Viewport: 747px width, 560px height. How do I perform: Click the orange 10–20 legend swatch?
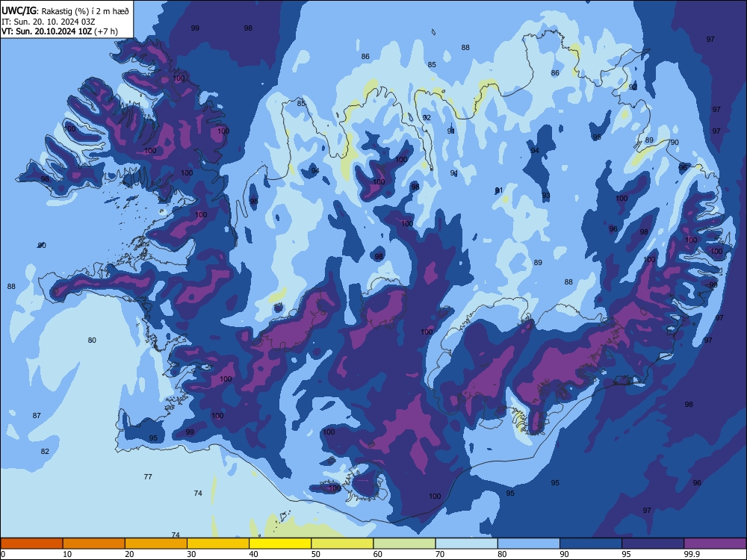pos(94,544)
